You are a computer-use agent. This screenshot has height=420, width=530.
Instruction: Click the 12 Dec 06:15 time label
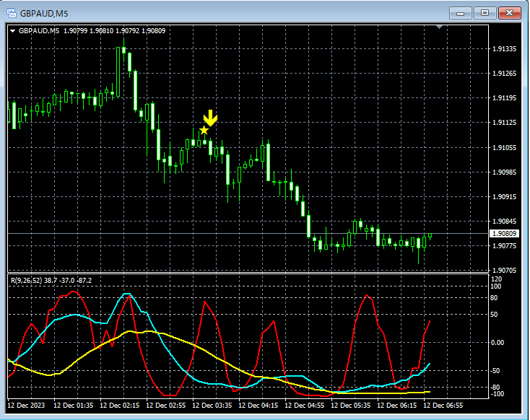[397, 405]
